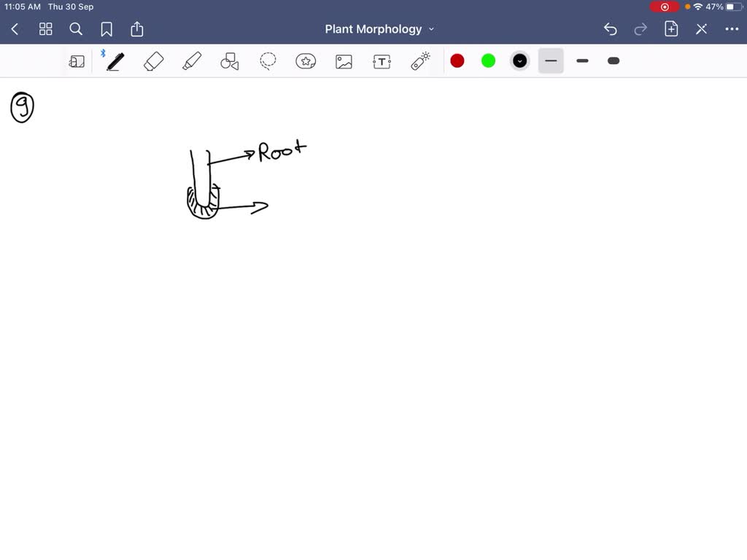
Task: Activate the Laser pointer tool
Action: (x=420, y=61)
